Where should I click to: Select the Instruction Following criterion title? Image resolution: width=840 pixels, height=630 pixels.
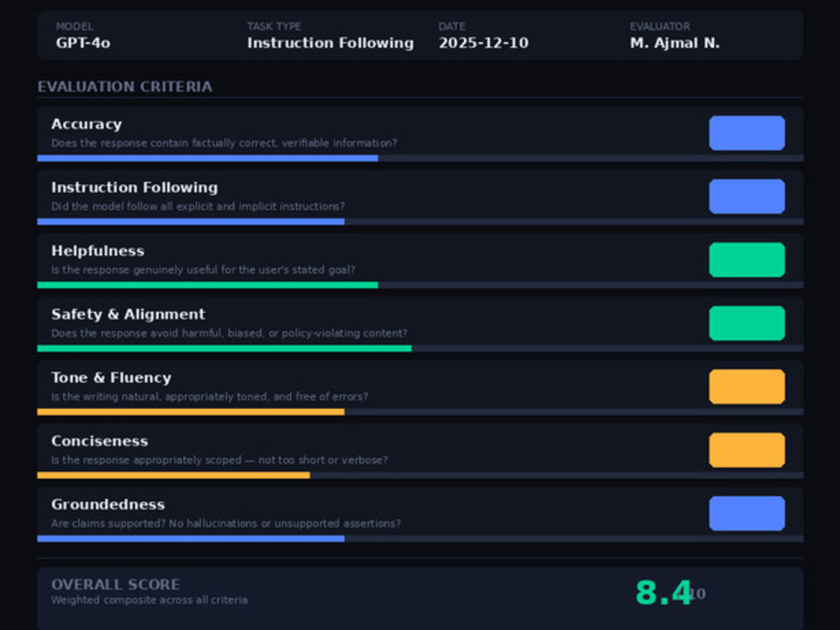pyautogui.click(x=134, y=187)
